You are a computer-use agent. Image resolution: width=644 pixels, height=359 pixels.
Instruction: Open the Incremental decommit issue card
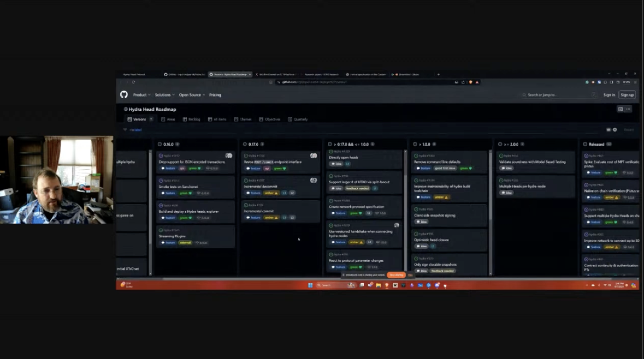pos(260,187)
